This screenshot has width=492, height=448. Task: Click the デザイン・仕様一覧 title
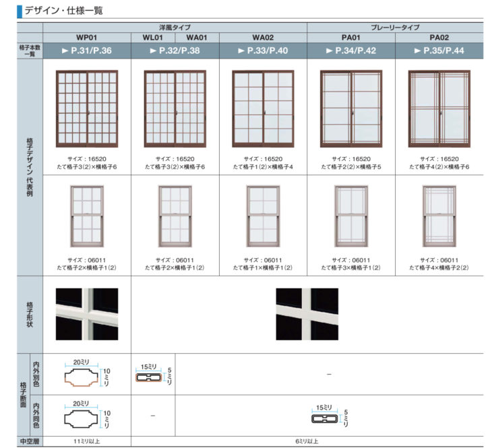pyautogui.click(x=63, y=10)
